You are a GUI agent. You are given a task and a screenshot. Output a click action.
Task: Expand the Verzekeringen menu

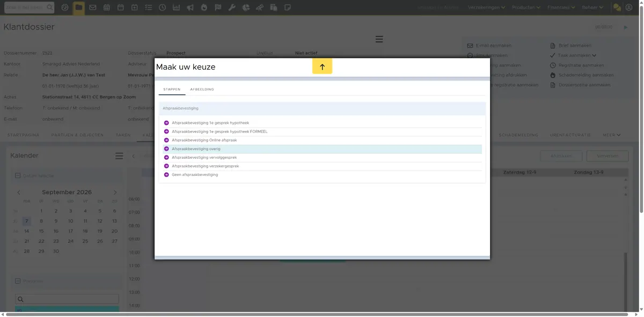(487, 8)
